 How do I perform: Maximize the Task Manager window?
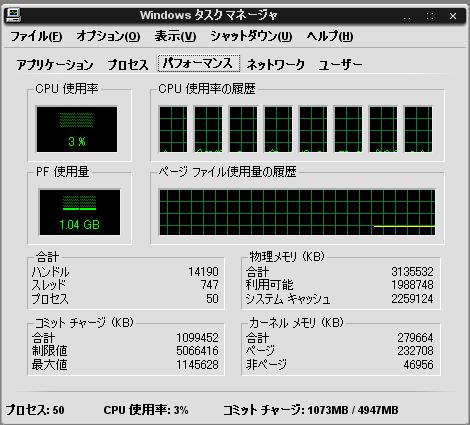point(430,16)
